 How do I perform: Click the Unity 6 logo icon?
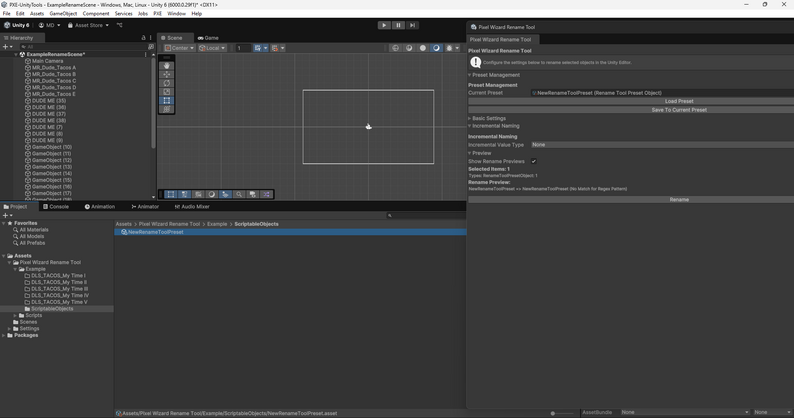7,25
